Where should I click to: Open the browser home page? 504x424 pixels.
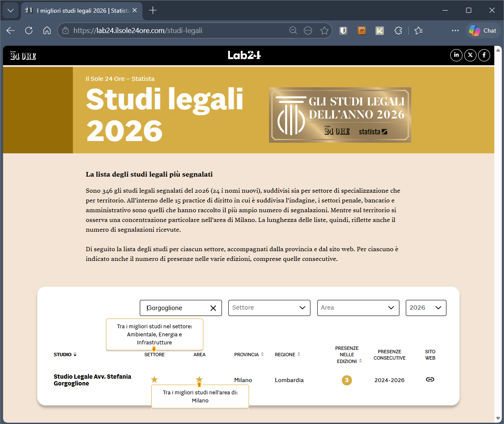pyautogui.click(x=47, y=30)
